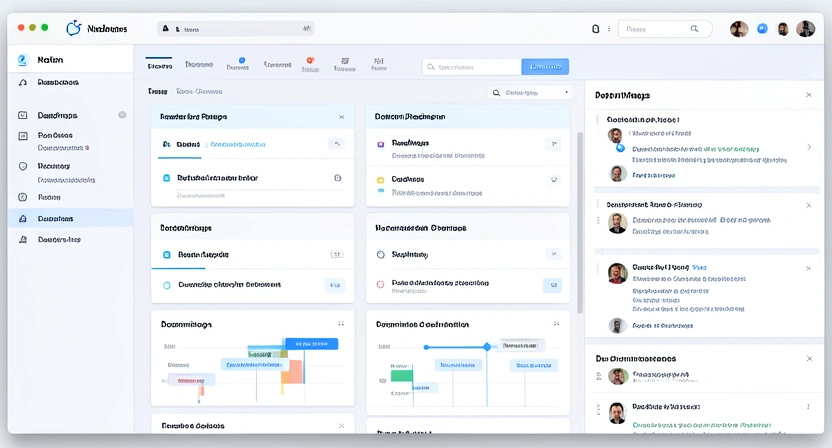Follow the blue link in the first card's top row
Viewport: 832px width, 448px height.
(x=238, y=144)
